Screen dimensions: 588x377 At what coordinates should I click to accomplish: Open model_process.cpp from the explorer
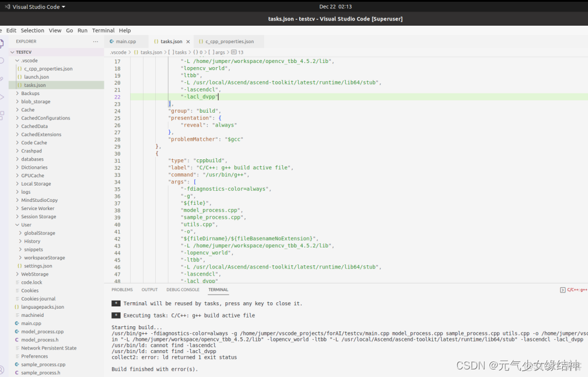click(42, 331)
